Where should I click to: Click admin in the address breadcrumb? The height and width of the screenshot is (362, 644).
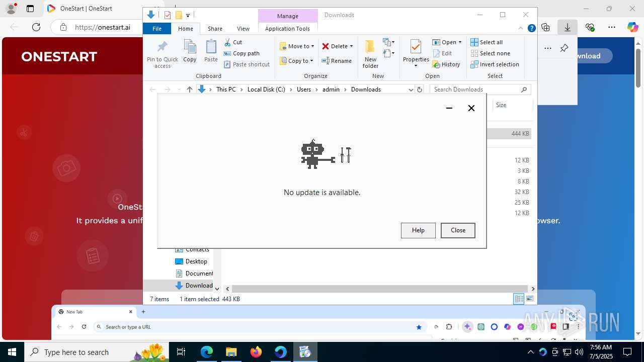coord(331,89)
